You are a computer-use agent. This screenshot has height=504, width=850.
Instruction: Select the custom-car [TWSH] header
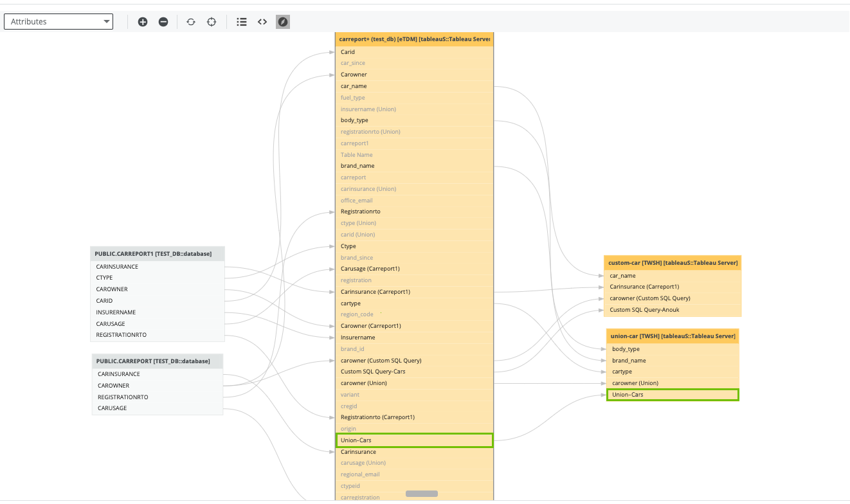[673, 263]
